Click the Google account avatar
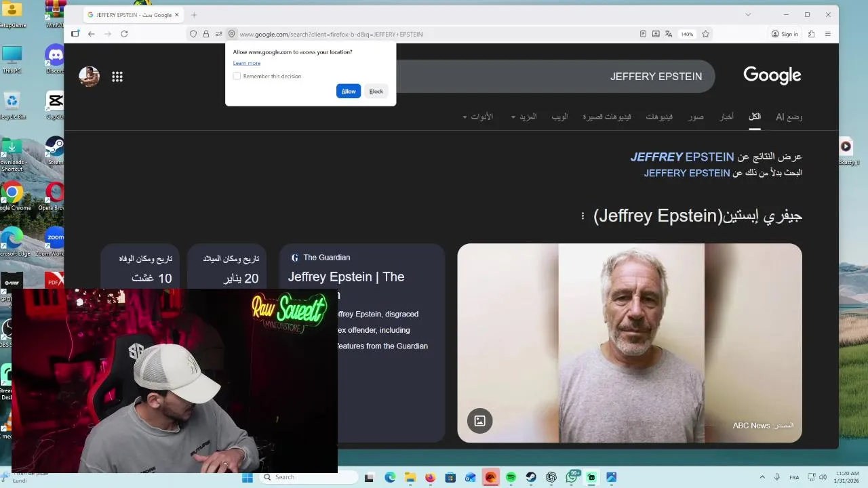 [x=89, y=77]
